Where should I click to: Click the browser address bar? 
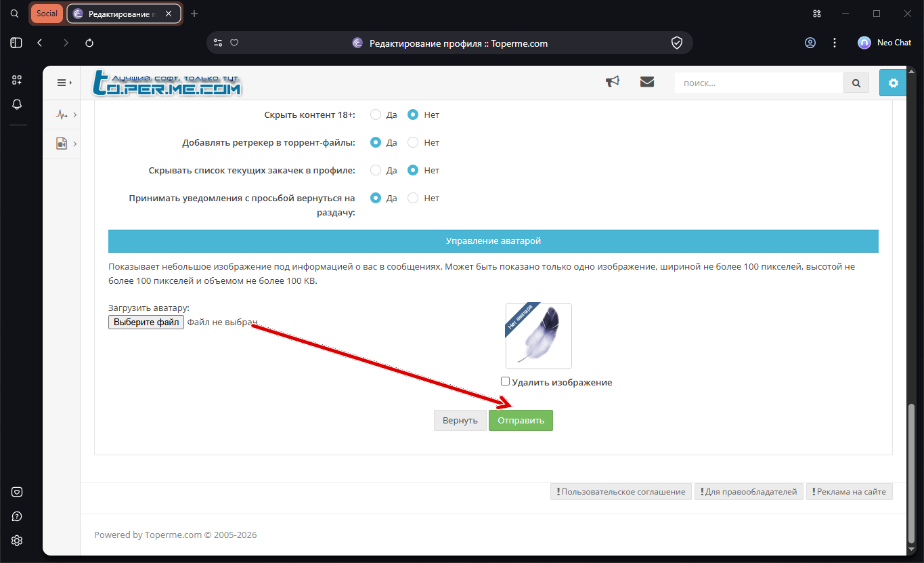tap(449, 43)
